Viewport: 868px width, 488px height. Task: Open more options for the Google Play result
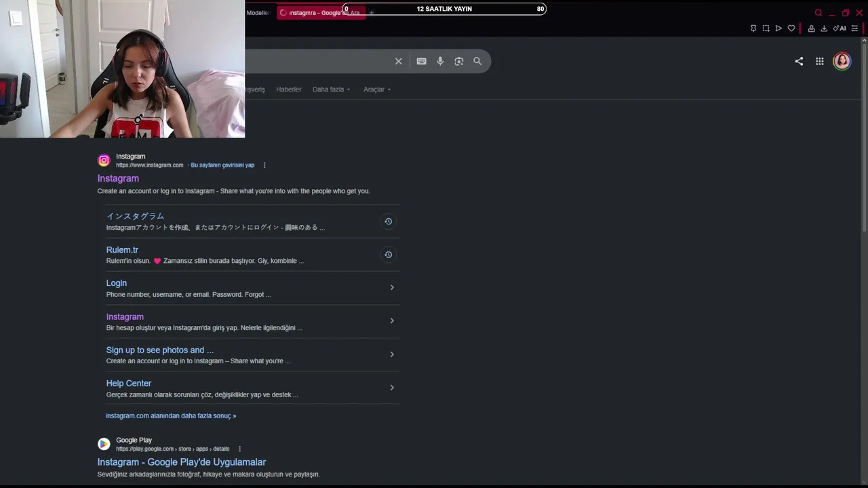tap(239, 449)
